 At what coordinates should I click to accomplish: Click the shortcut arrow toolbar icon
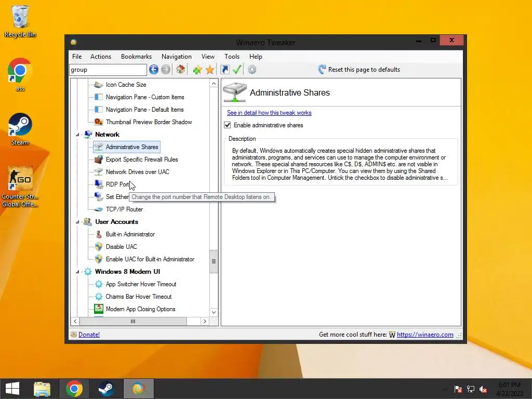click(224, 70)
